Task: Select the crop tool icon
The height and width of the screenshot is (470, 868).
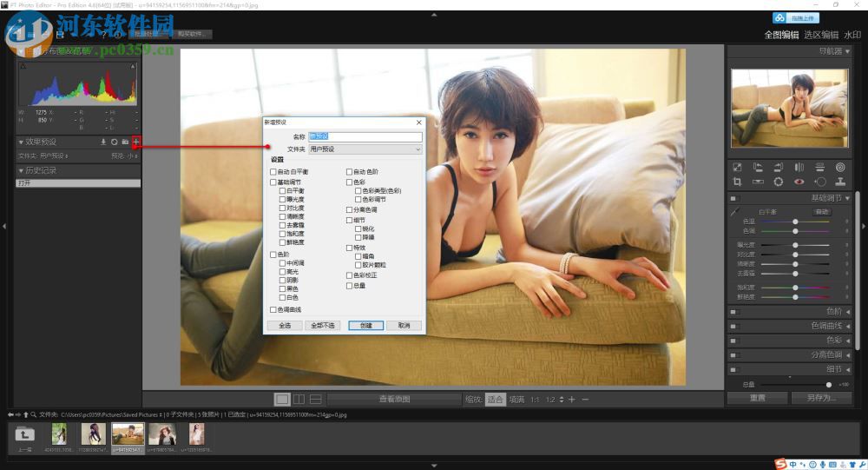Action: [x=737, y=182]
